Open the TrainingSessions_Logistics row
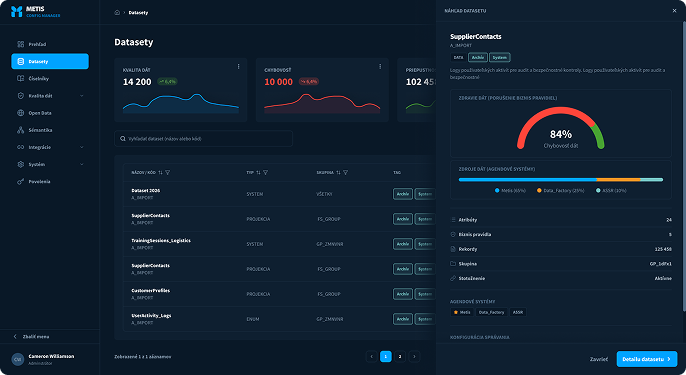Screen dimensions: 686x375 [279, 244]
